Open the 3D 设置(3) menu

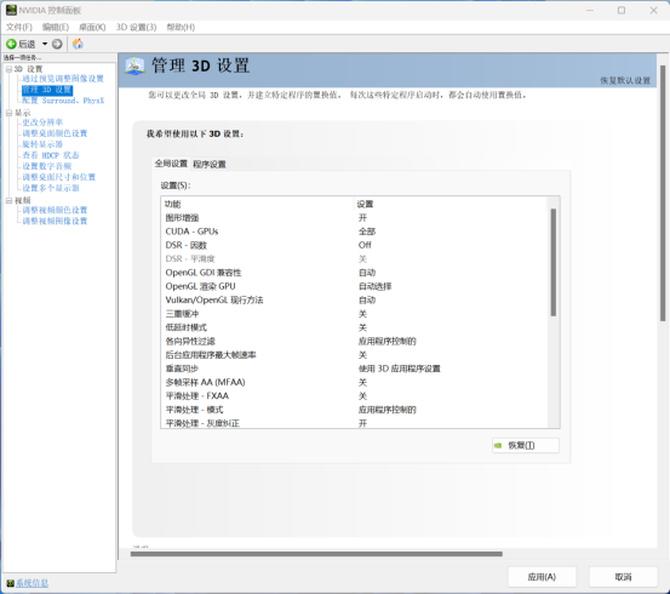pos(136,27)
